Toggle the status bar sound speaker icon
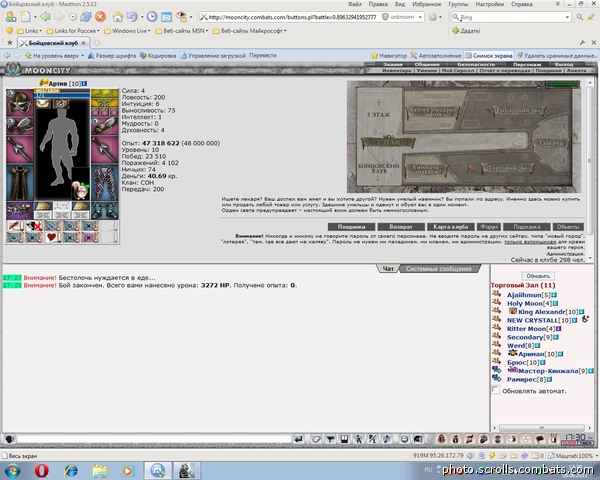Viewport: 600px width, 480px height. coord(471,456)
